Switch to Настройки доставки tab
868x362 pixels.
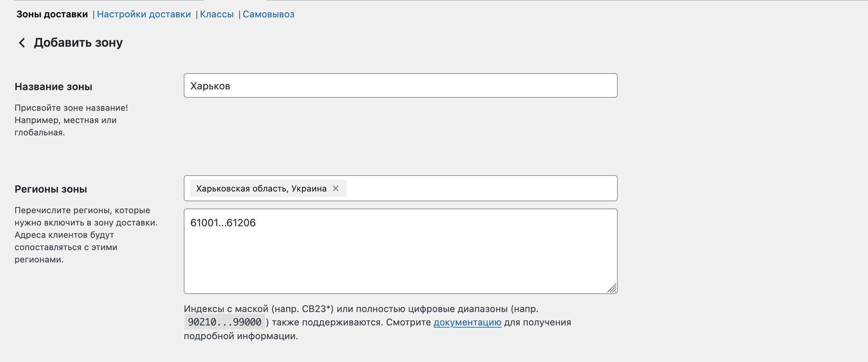144,14
